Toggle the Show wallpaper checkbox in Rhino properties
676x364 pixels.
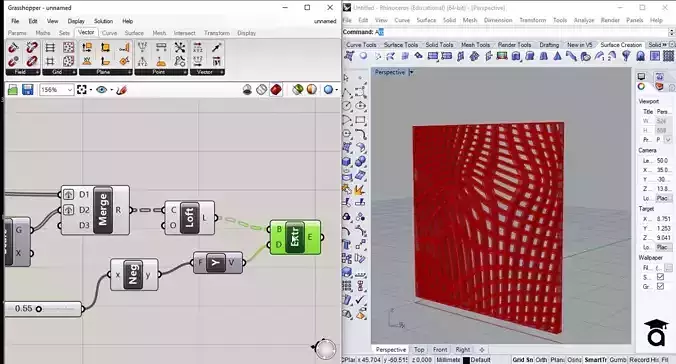pyautogui.click(x=660, y=277)
